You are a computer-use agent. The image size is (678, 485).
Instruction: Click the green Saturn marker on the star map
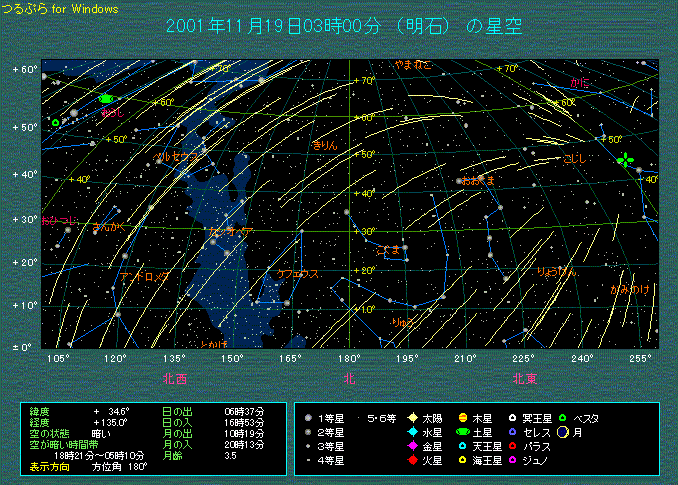[x=105, y=100]
